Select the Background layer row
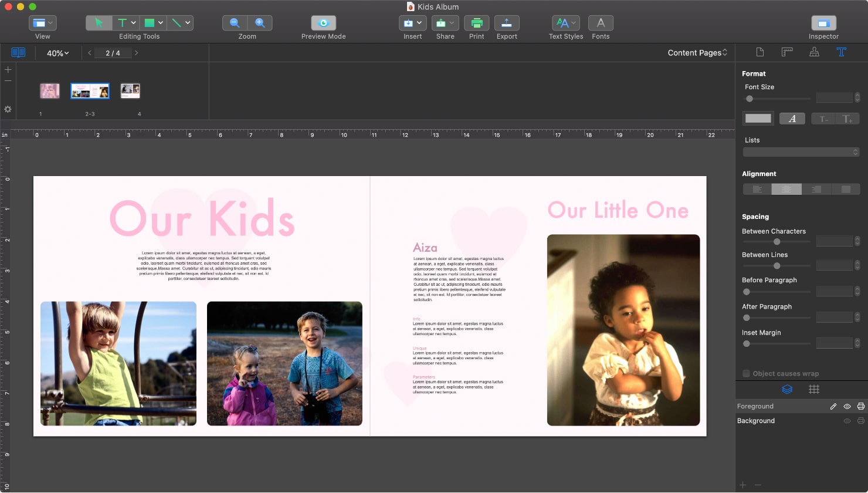 point(801,421)
